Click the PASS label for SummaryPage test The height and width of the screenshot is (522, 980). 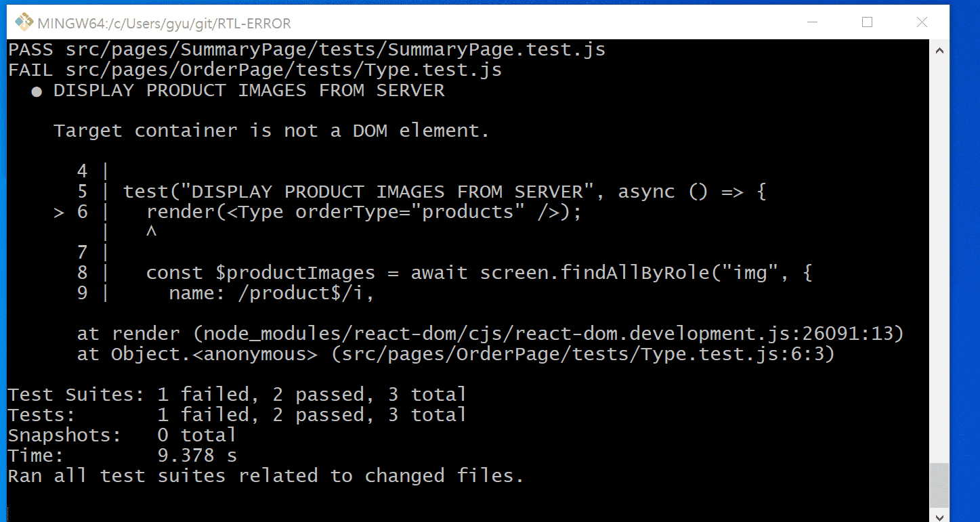pos(31,50)
